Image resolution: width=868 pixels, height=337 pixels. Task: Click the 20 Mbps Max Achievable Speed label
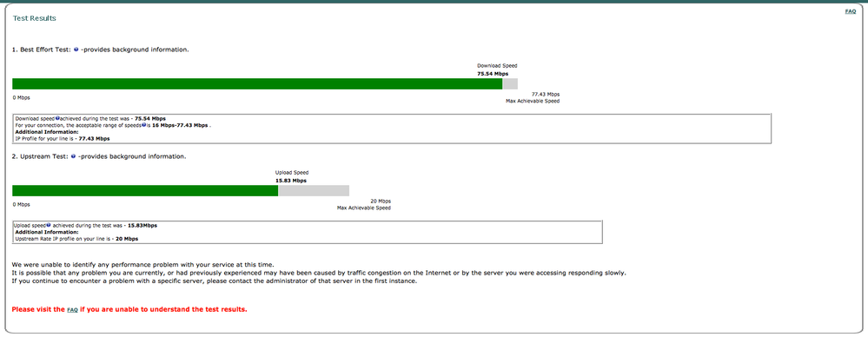tap(364, 204)
